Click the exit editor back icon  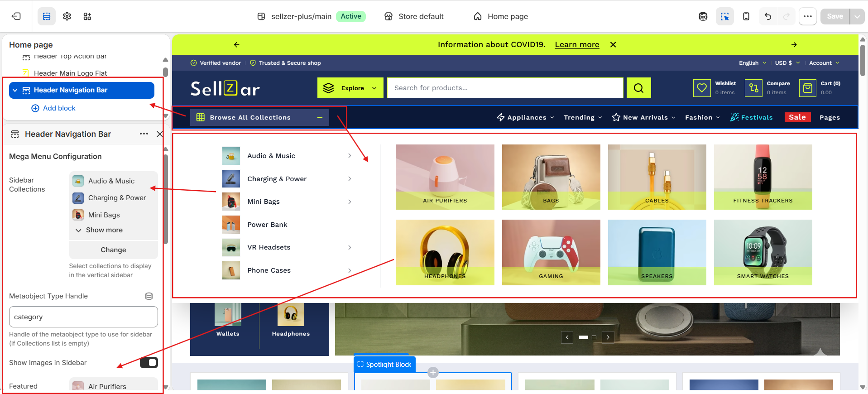tap(16, 16)
